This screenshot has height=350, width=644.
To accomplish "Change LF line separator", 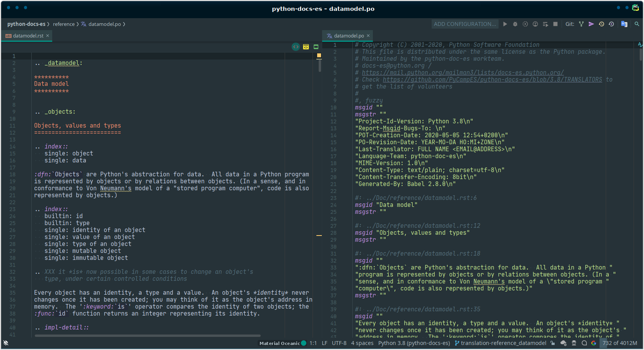I will point(325,343).
